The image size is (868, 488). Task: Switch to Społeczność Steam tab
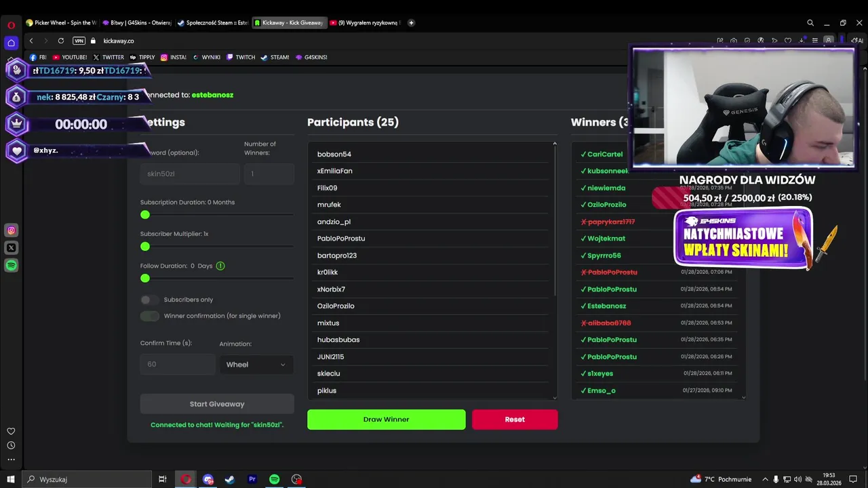point(212,22)
